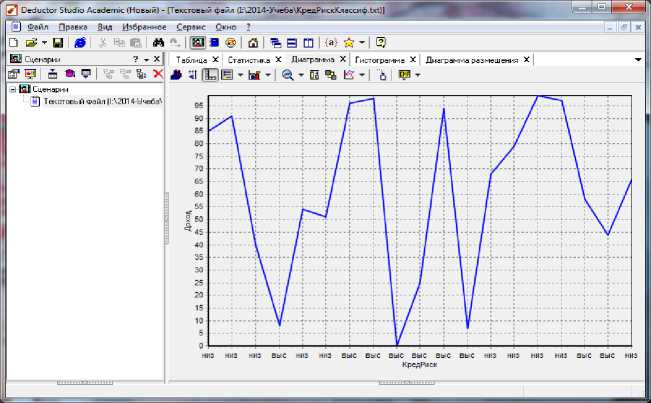Click the magnifier zoom icon in chart toolbar
This screenshot has height=403, width=651.
(x=287, y=75)
